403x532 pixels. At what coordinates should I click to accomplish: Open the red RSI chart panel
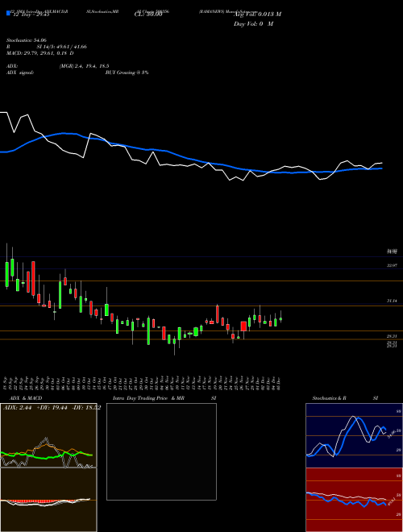[x=354, y=500]
